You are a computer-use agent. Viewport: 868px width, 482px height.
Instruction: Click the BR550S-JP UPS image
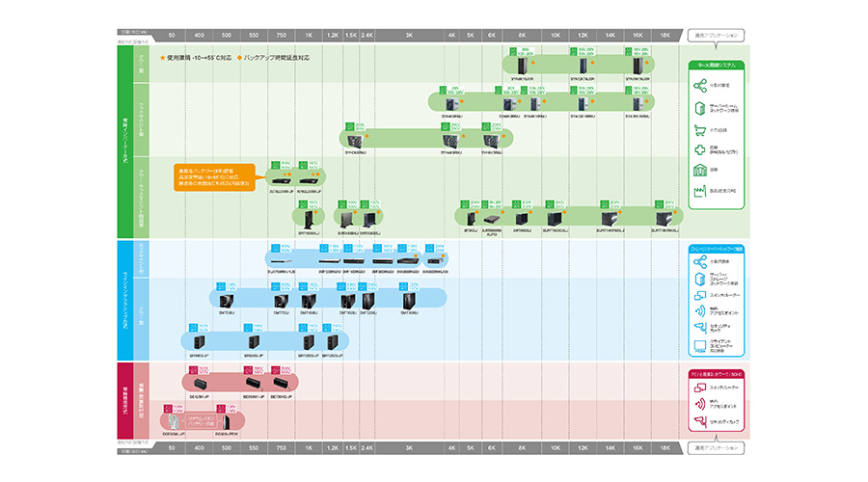pyautogui.click(x=254, y=342)
